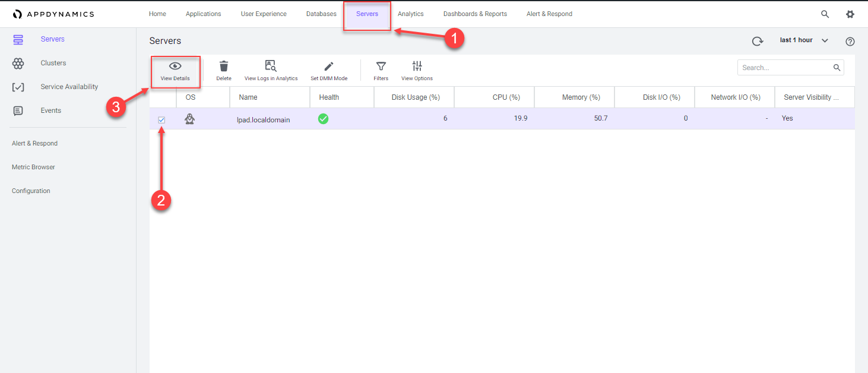Switch to the User Experience tab
The width and height of the screenshot is (868, 373).
coord(264,14)
